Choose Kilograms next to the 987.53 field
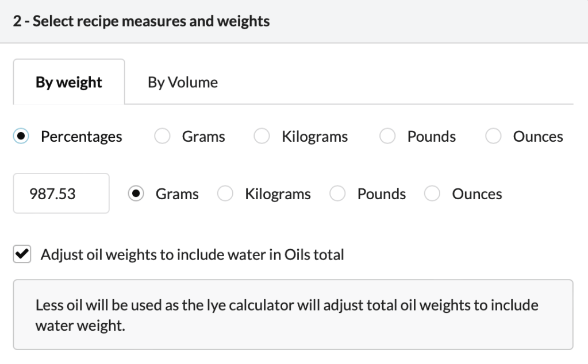This screenshot has width=588, height=364. tap(226, 194)
